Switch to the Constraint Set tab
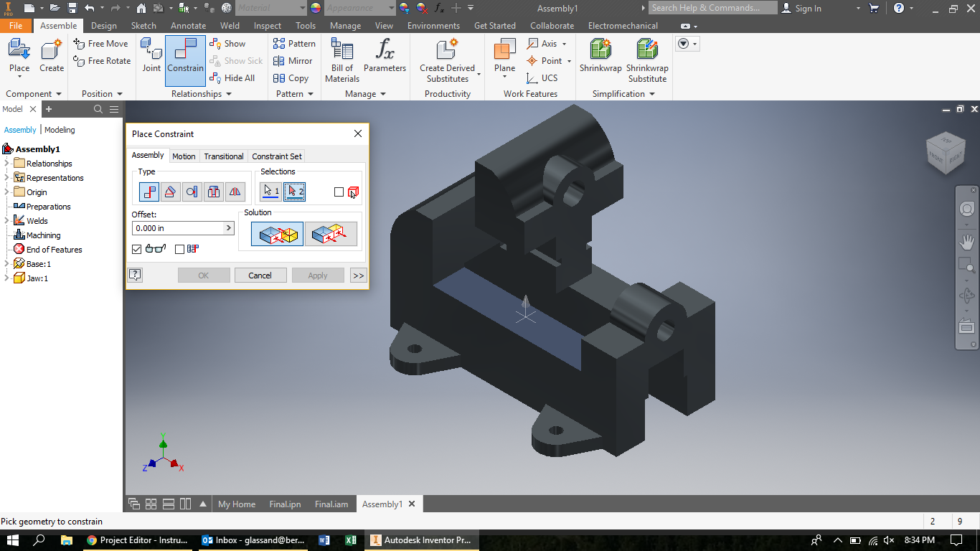Viewport: 980px width, 551px height. click(x=277, y=156)
